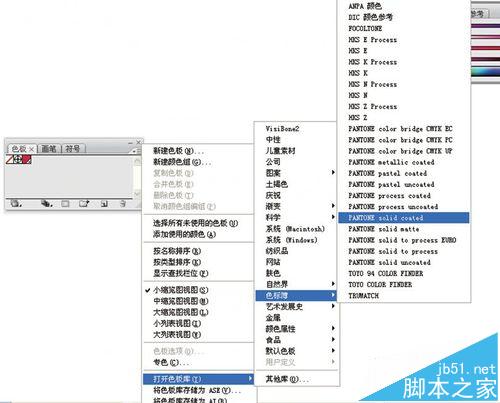
Task: Sort swatches with 按类型排序
Action: 177,262
